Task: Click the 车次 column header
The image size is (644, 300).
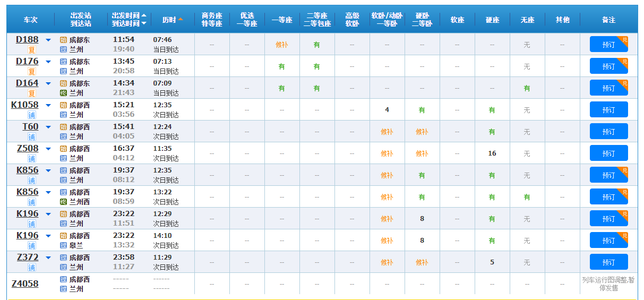Action: point(31,20)
